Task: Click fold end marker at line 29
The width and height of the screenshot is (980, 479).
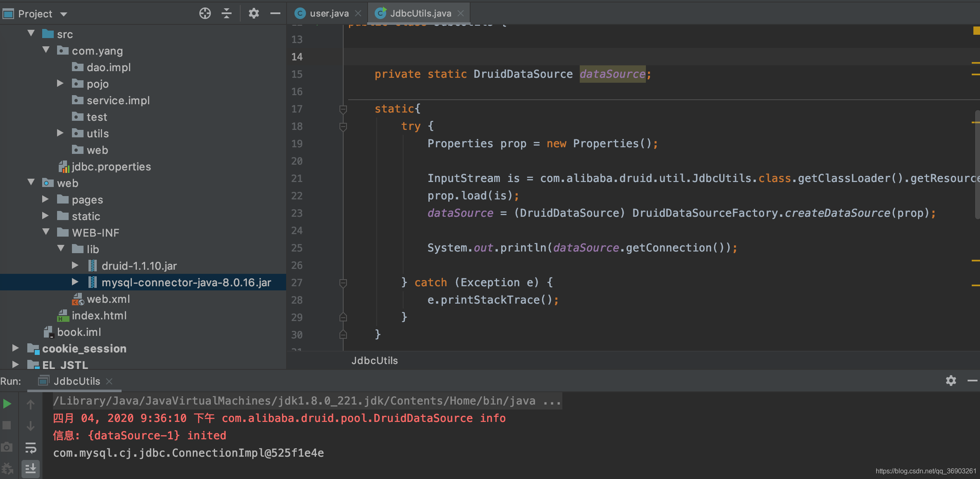Action: coord(343,317)
